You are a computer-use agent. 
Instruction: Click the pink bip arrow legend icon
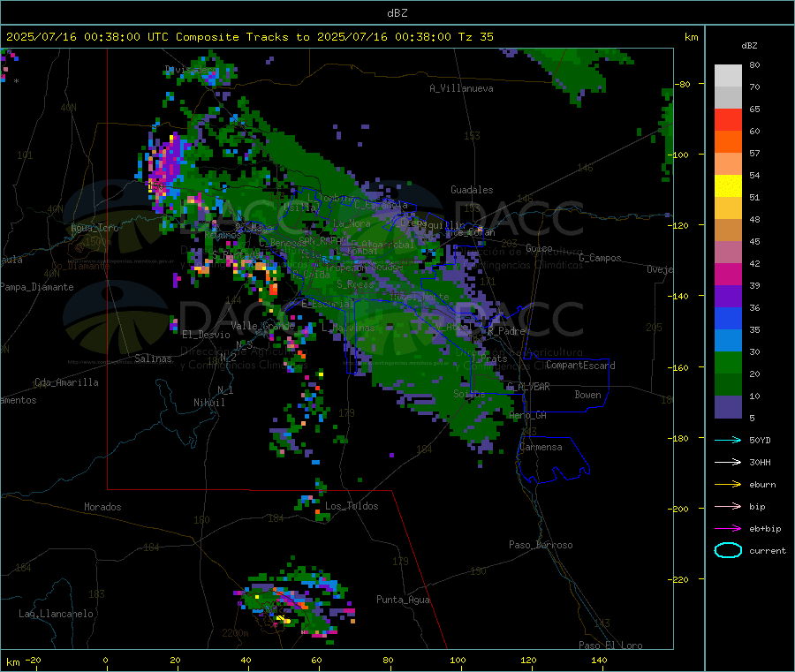point(728,506)
